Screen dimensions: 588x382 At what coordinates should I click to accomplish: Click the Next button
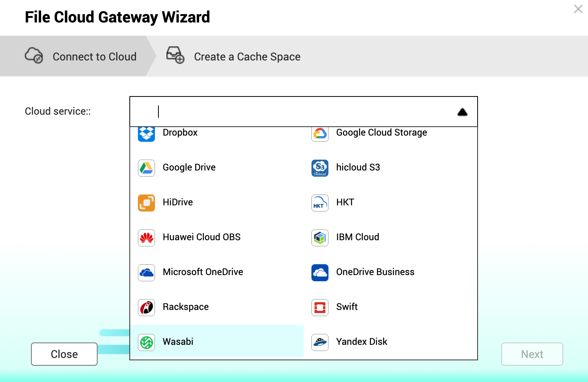[532, 354]
